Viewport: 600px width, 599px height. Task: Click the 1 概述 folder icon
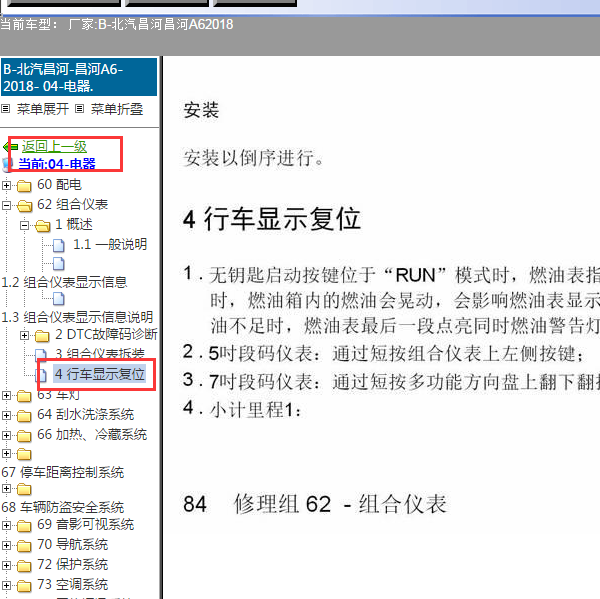coord(42,226)
